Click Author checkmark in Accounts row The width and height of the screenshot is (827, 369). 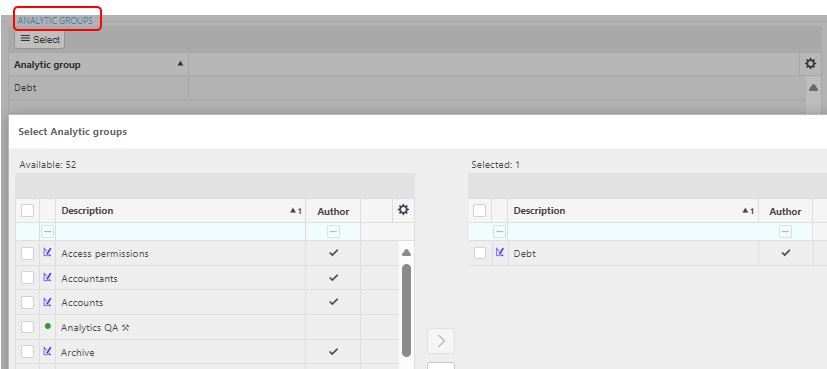pos(333,302)
